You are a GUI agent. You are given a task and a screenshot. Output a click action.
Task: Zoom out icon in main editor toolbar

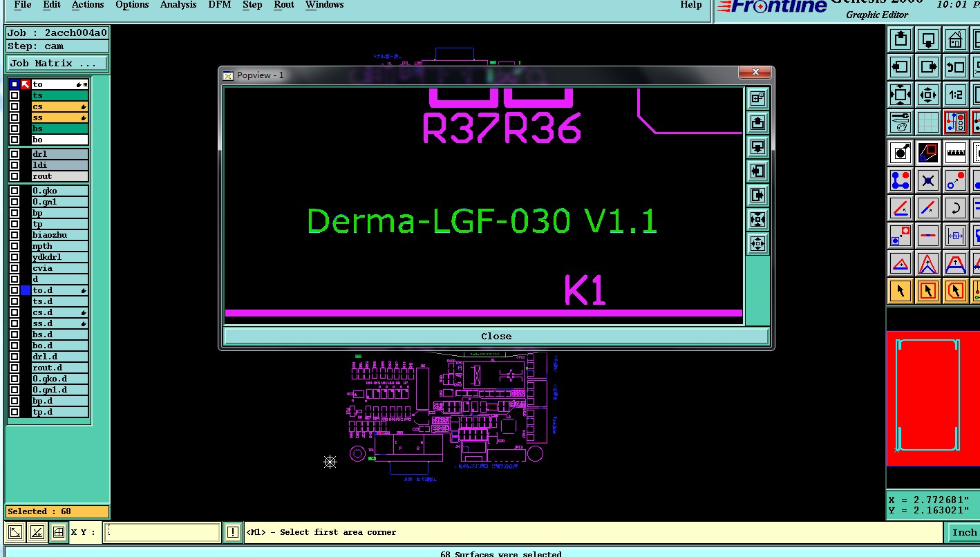point(928,95)
